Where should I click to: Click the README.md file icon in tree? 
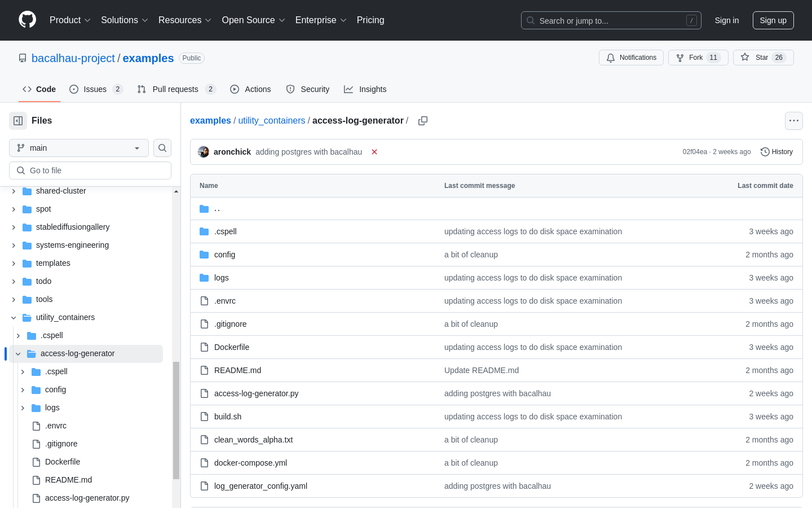36,480
